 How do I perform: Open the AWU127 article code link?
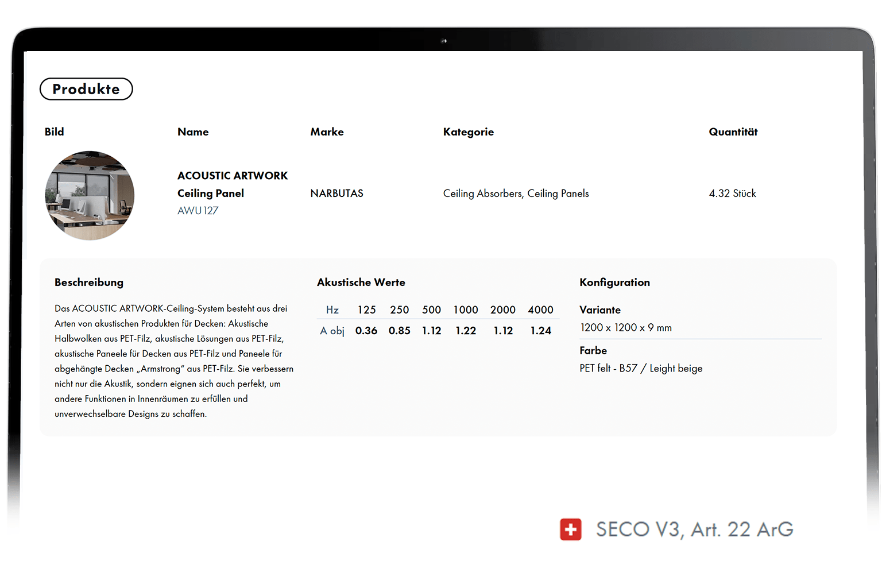[198, 211]
